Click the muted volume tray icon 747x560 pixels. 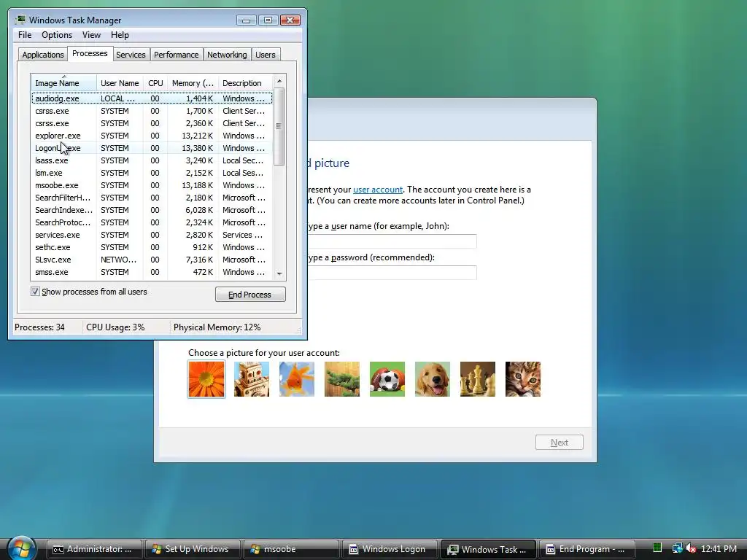[691, 548]
